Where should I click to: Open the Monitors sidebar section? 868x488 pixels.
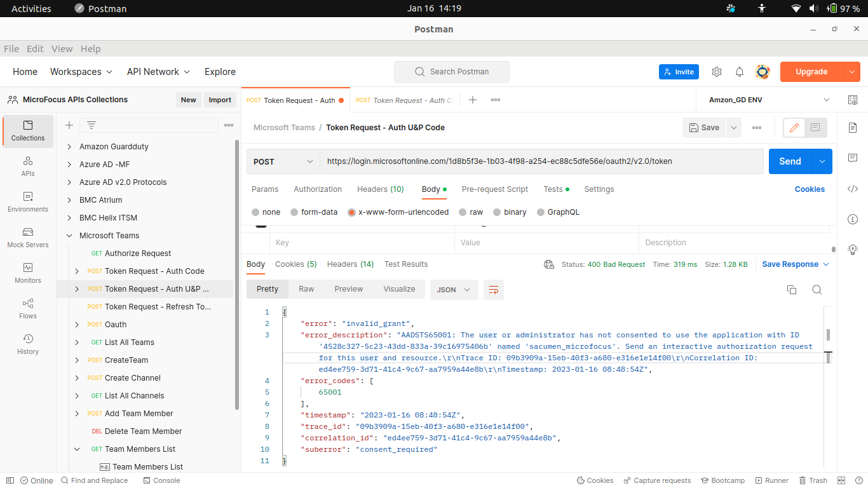point(28,273)
